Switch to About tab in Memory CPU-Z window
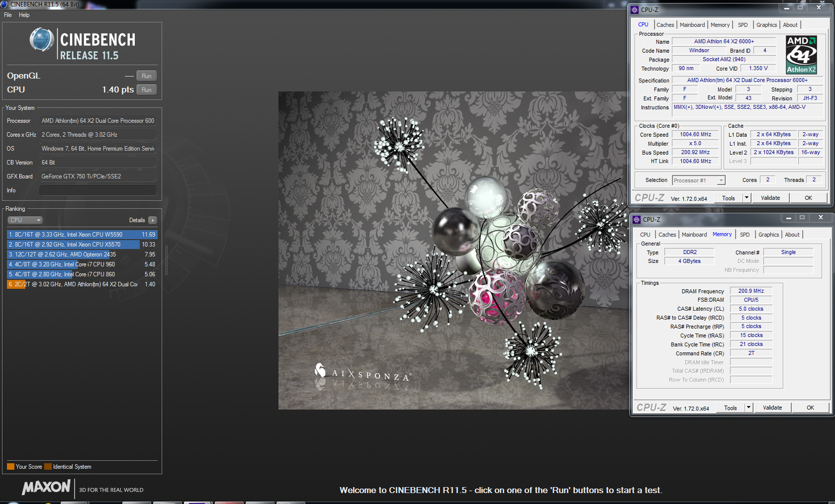 (792, 235)
